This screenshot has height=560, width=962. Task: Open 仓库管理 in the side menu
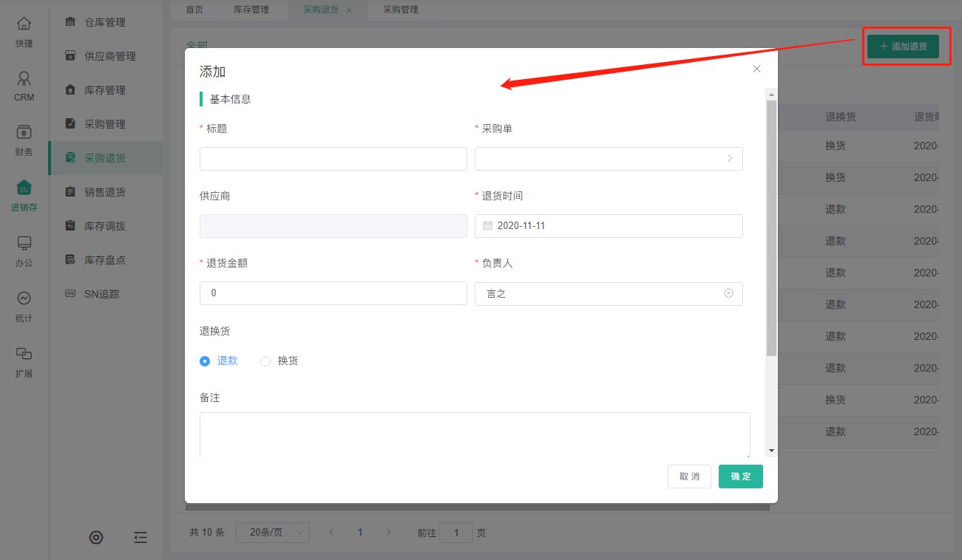105,22
